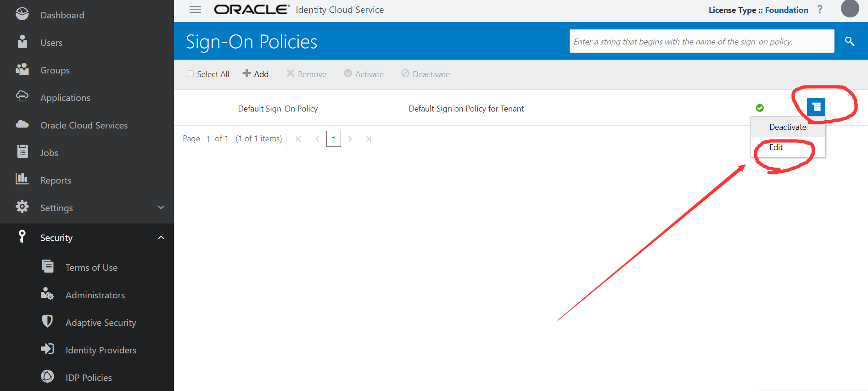The height and width of the screenshot is (391, 868).
Task: Click the IDP Policies icon
Action: click(47, 376)
